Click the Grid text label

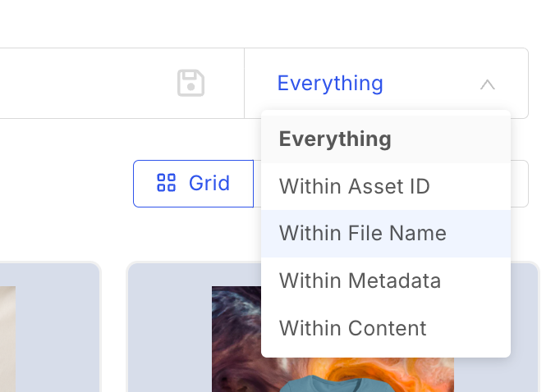209,183
